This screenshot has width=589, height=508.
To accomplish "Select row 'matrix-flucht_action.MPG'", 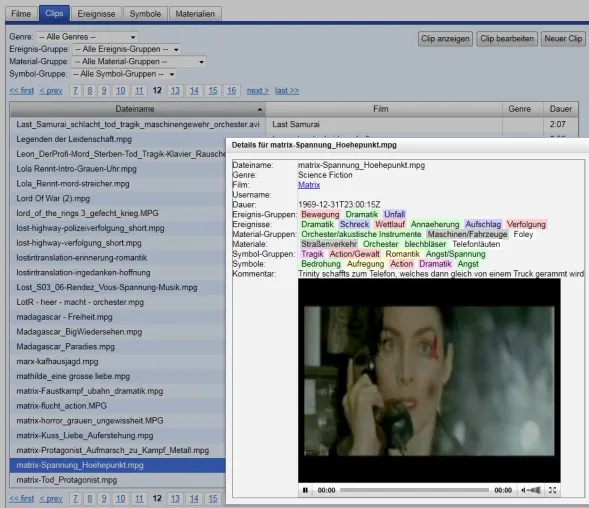I will click(x=118, y=406).
